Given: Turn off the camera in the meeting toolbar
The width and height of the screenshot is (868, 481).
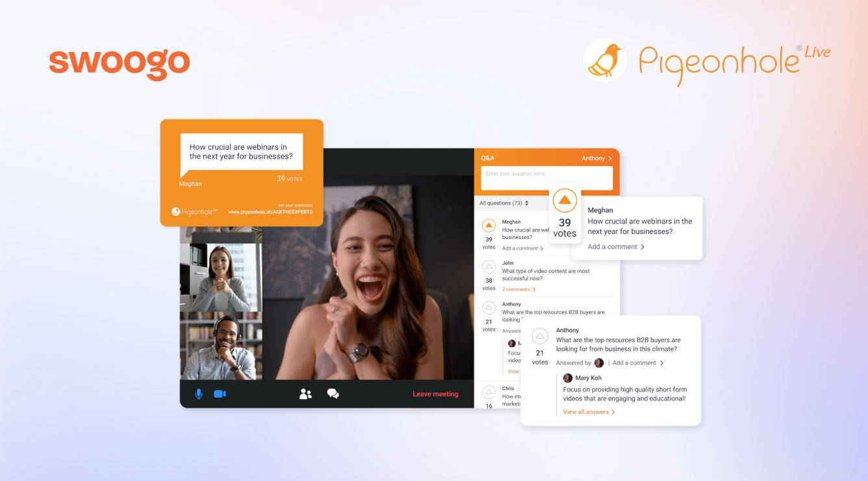Looking at the screenshot, I should [x=219, y=393].
